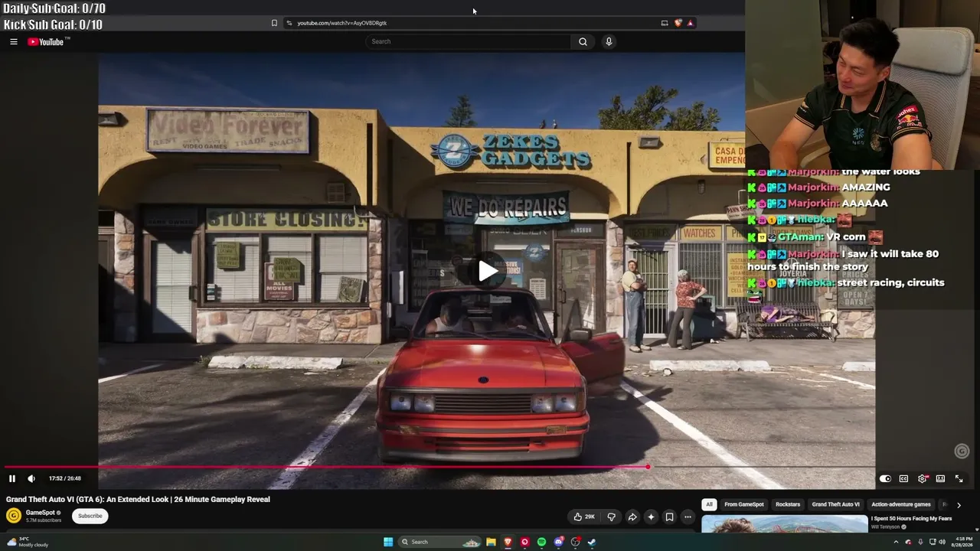Image resolution: width=980 pixels, height=551 pixels.
Task: Toggle the autoplay switch in player
Action: pos(885,478)
